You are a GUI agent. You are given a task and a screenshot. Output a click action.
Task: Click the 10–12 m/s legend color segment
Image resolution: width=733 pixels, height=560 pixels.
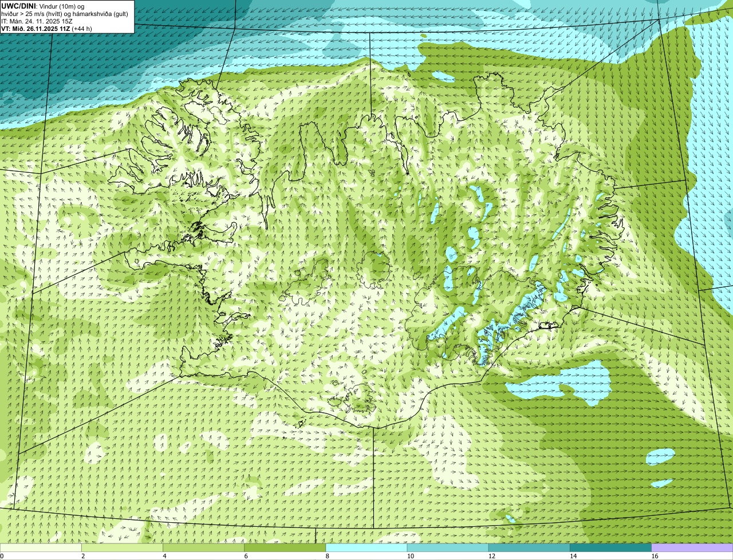(448, 547)
